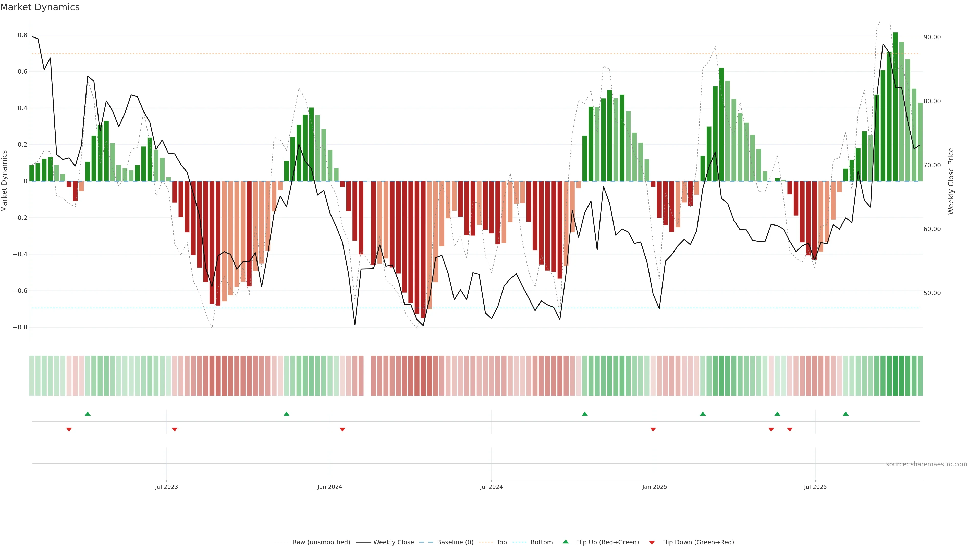Click the red flip-down marker just before Jan 2025
The width and height of the screenshot is (980, 551).
pos(653,429)
